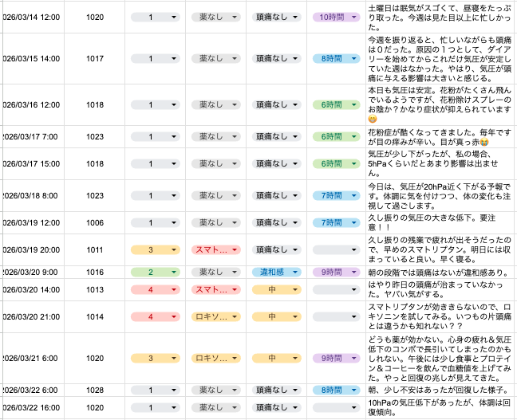Open level 4 dropdown in 03/20 21:00 row

(x=154, y=316)
